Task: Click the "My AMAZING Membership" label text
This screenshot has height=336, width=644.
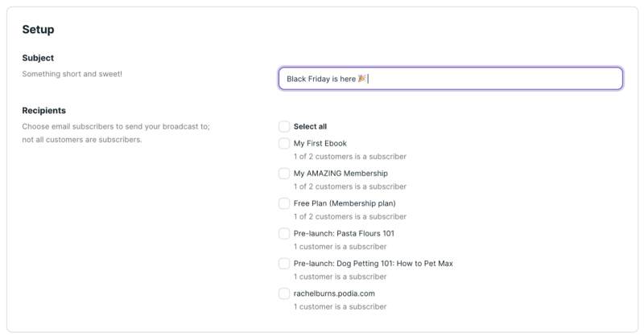Action: (x=341, y=173)
